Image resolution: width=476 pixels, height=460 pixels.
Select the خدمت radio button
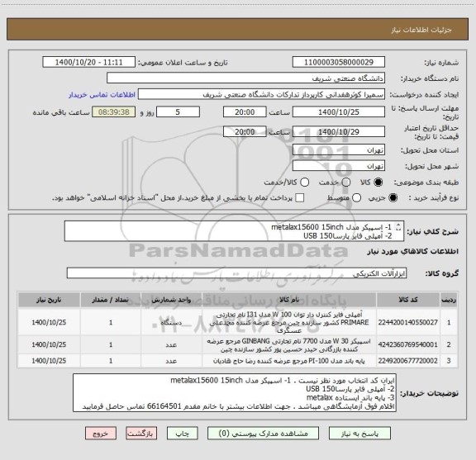pos(346,183)
